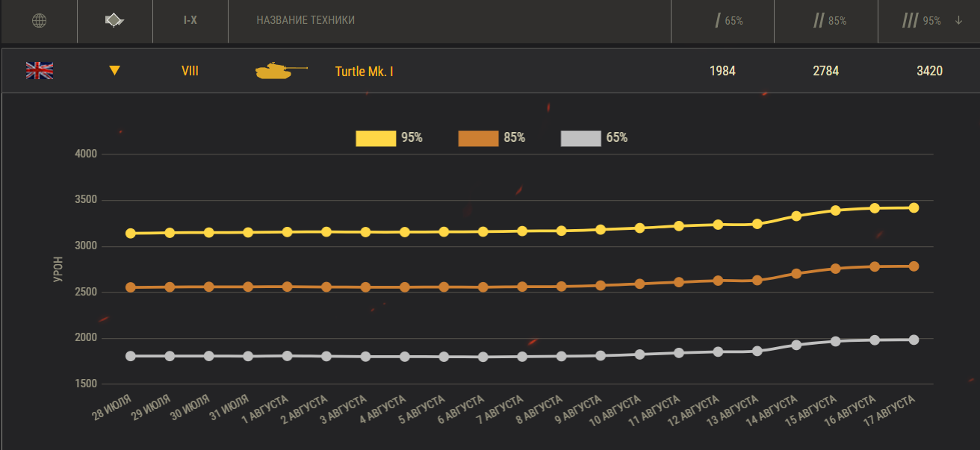The height and width of the screenshot is (450, 980).
Task: Click the 85% point on 15 августа
Action: [x=836, y=269]
